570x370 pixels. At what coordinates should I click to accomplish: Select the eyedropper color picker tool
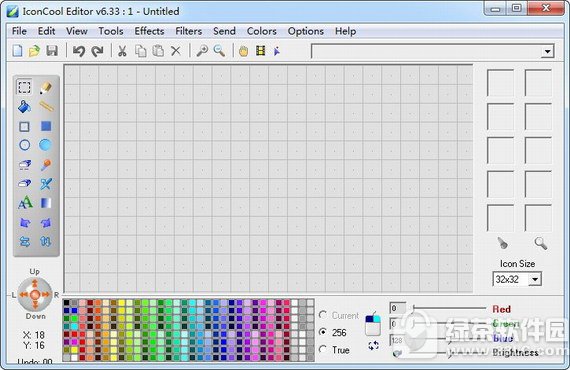coord(45,165)
